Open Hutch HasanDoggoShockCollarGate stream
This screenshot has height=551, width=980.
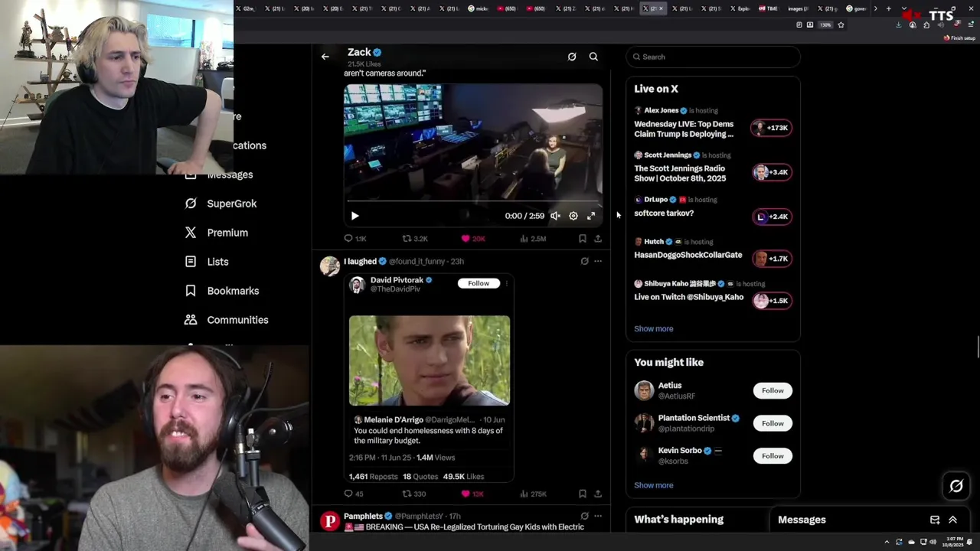coord(688,255)
